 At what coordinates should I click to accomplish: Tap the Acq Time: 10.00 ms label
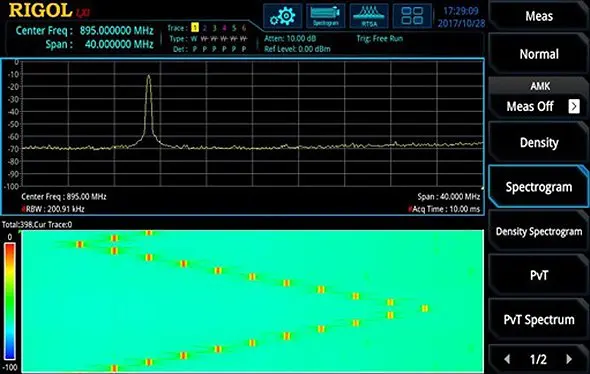click(x=444, y=209)
